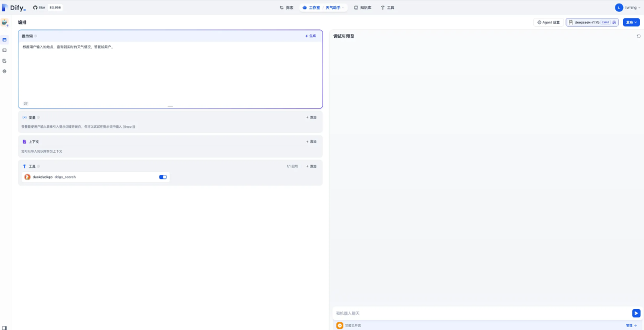Click the duckduckgo tool icon

27,177
